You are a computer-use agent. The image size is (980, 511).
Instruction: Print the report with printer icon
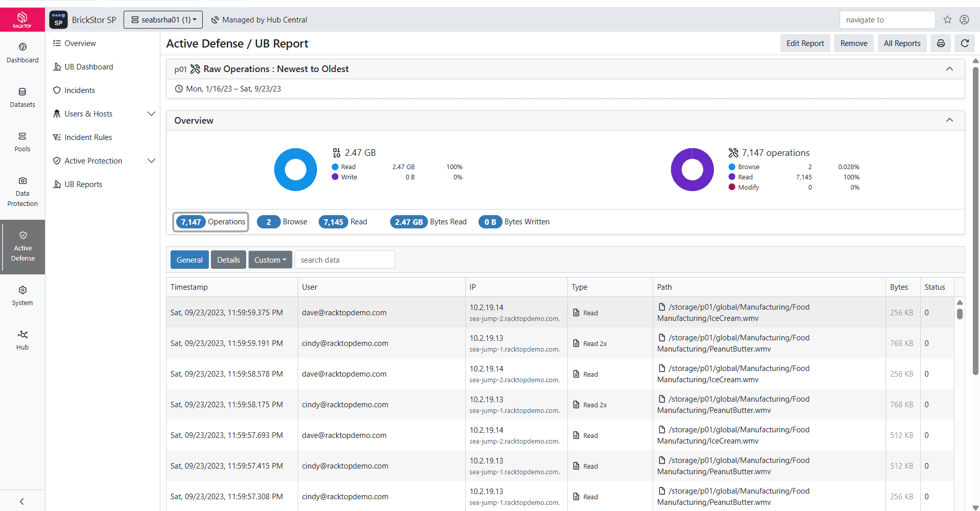(x=941, y=43)
